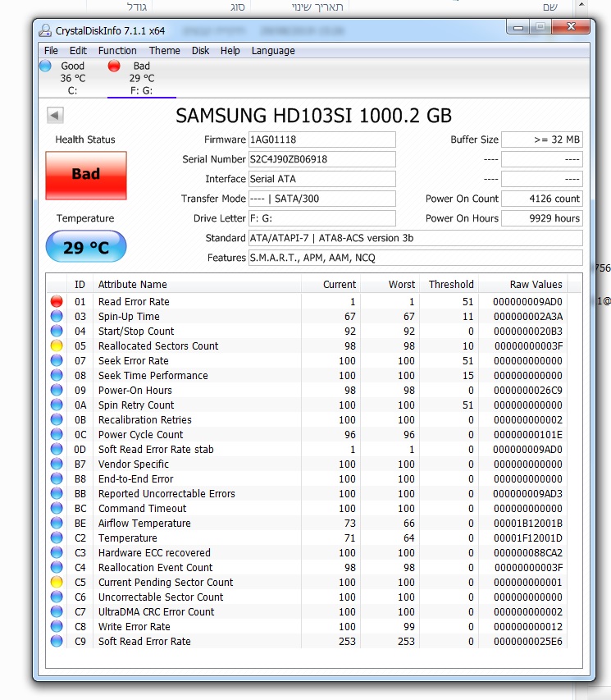Open the Disk menu
The width and height of the screenshot is (611, 700).
click(200, 50)
